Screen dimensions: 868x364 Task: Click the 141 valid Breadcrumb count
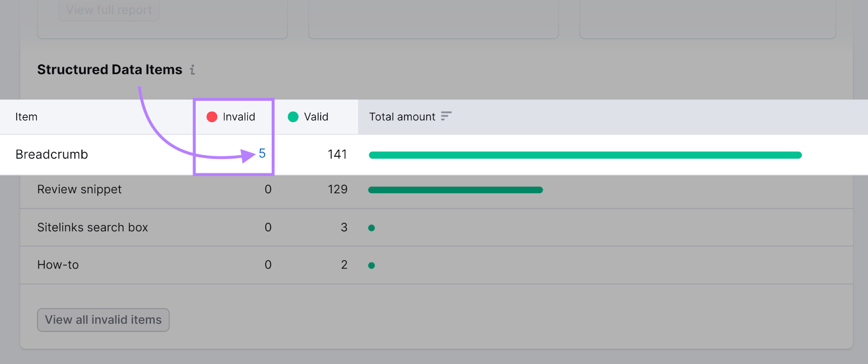click(x=337, y=155)
